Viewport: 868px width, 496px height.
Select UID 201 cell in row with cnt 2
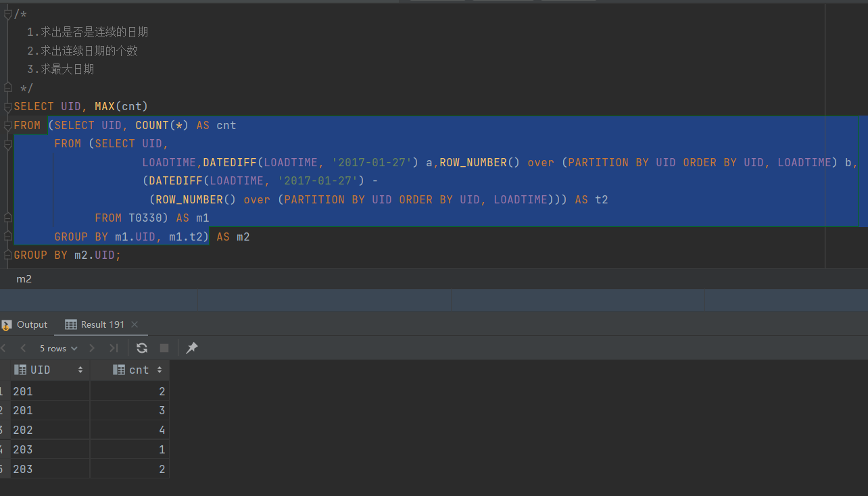49,391
